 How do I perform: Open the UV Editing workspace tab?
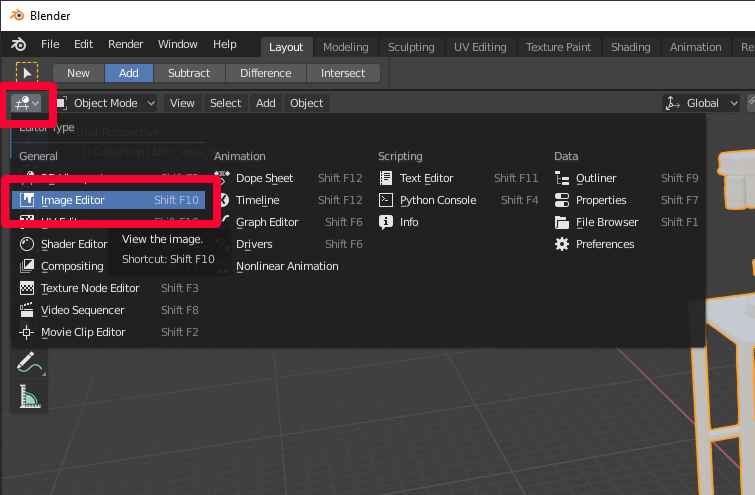pos(480,47)
